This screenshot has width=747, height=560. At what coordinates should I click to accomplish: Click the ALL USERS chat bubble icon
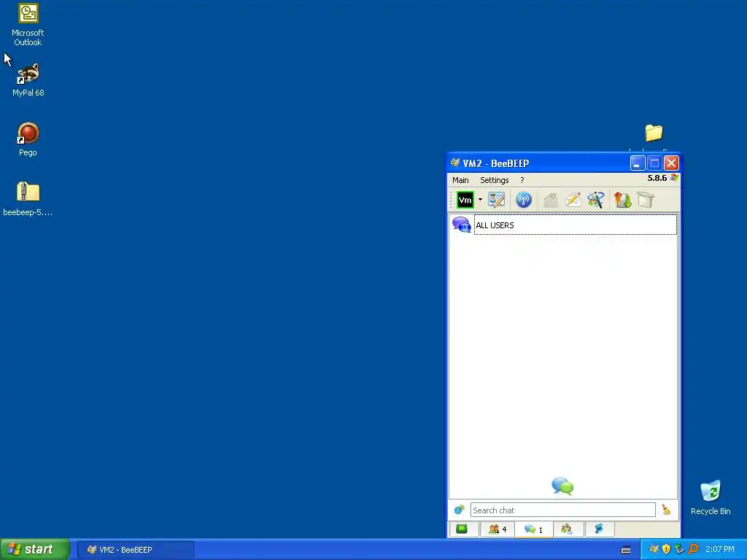(x=461, y=225)
